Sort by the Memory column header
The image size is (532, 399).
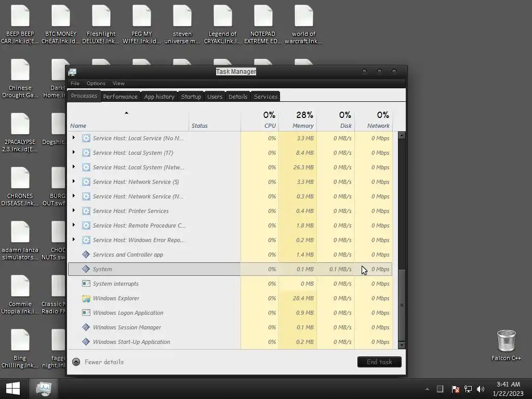(x=298, y=121)
